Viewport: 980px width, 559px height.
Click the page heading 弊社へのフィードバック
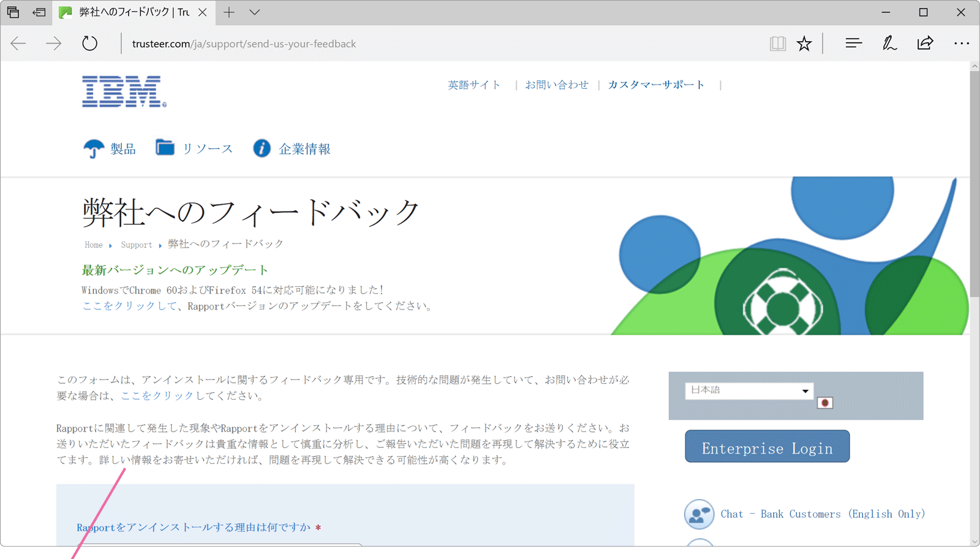(251, 212)
